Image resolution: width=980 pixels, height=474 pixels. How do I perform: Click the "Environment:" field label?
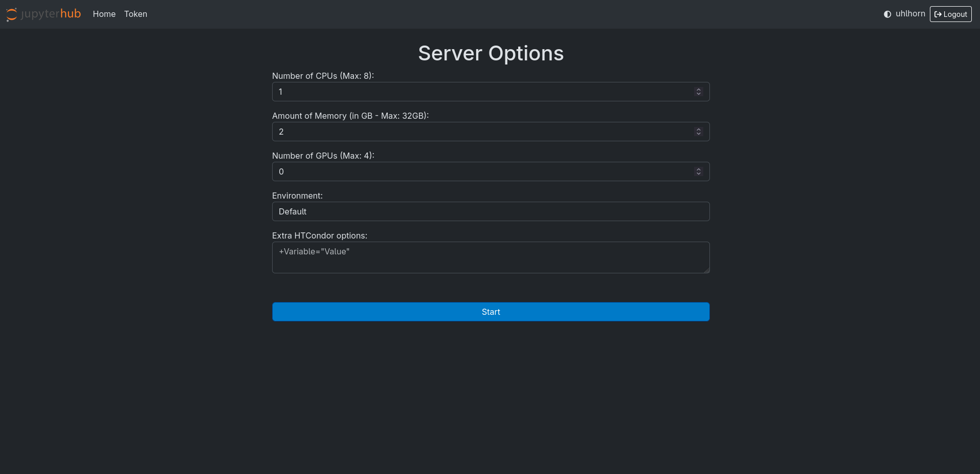(x=297, y=196)
